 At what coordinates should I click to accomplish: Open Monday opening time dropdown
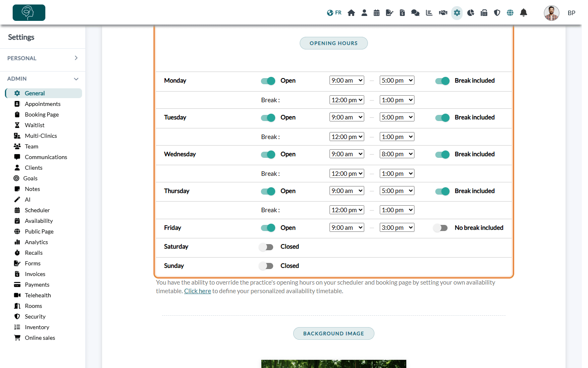tap(347, 81)
